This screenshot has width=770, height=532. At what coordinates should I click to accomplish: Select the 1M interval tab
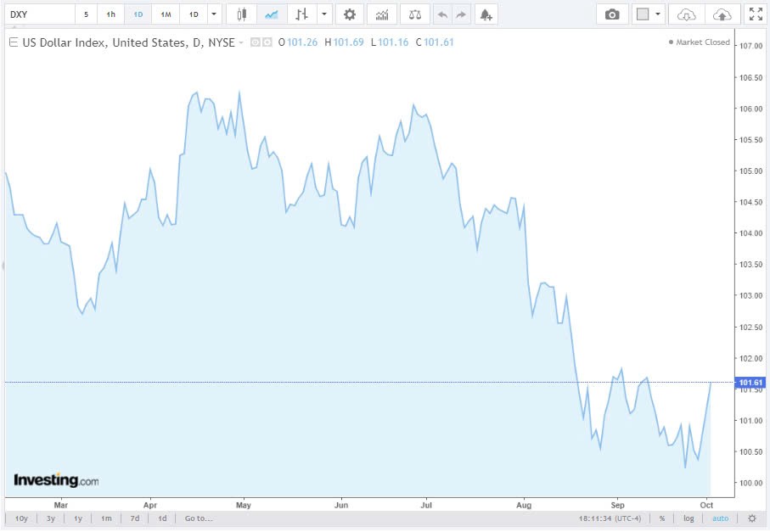click(x=166, y=14)
